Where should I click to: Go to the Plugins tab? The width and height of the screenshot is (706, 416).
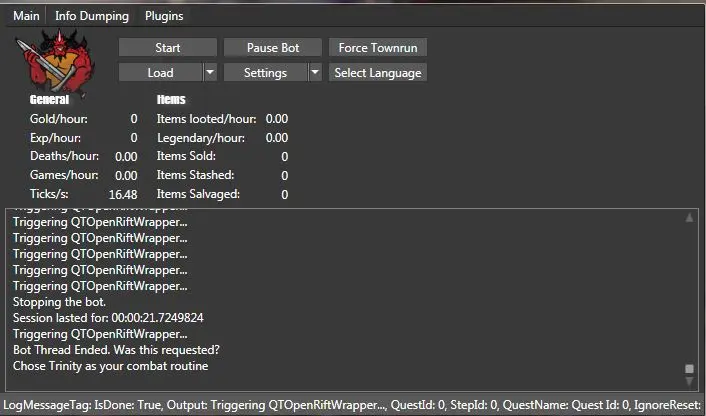tap(164, 16)
